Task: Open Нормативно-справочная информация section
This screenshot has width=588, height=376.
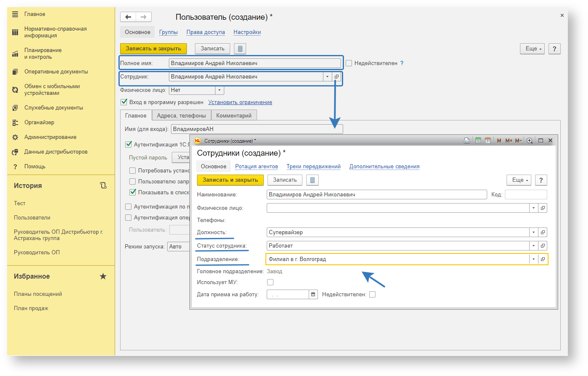Action: coord(55,32)
